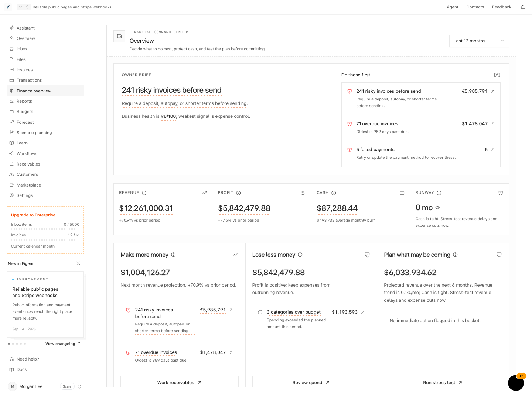Image resolution: width=532 pixels, height=399 pixels.
Task: Click the Runway info icon
Action: (x=439, y=193)
